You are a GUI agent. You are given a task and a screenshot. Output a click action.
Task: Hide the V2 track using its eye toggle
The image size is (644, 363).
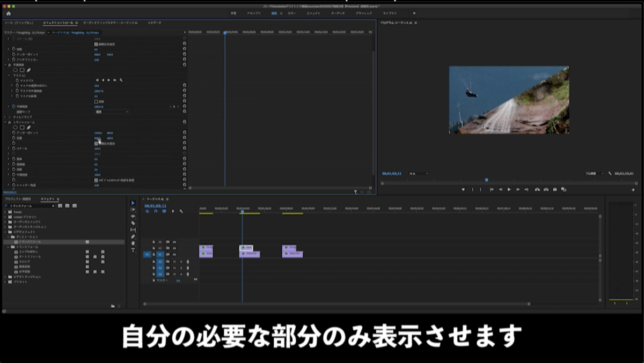[x=174, y=248]
